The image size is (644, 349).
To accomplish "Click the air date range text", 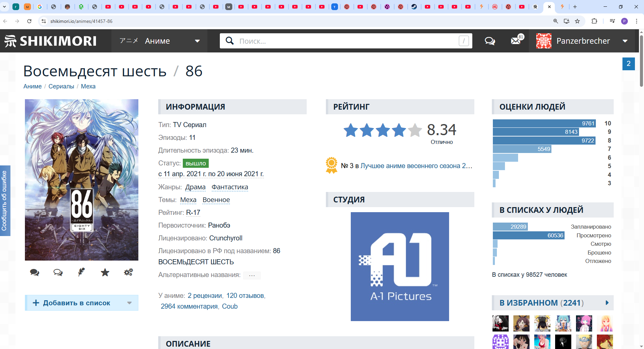I will 211,174.
